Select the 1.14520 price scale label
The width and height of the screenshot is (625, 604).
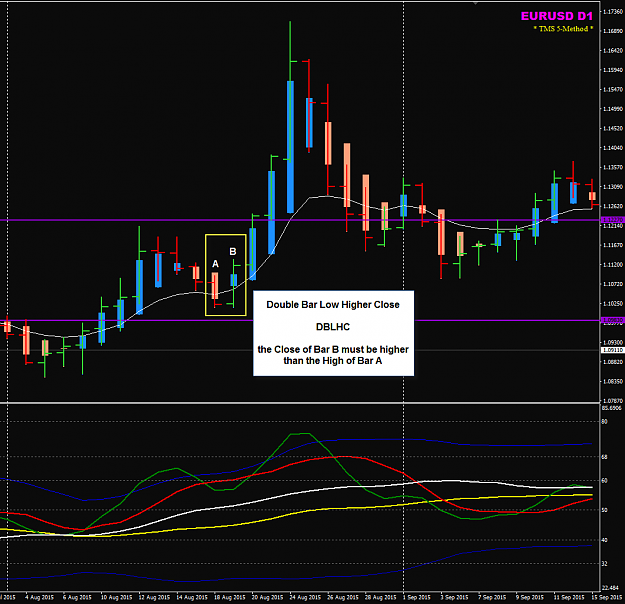click(613, 128)
